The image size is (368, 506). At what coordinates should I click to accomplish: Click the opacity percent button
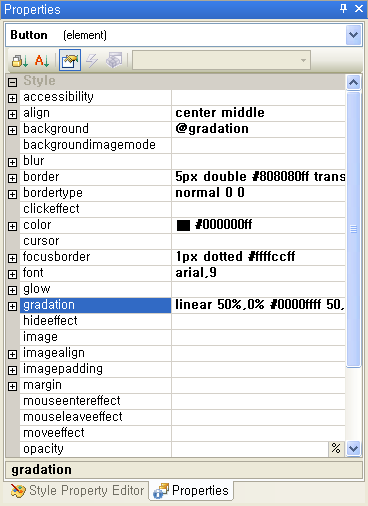(336, 449)
